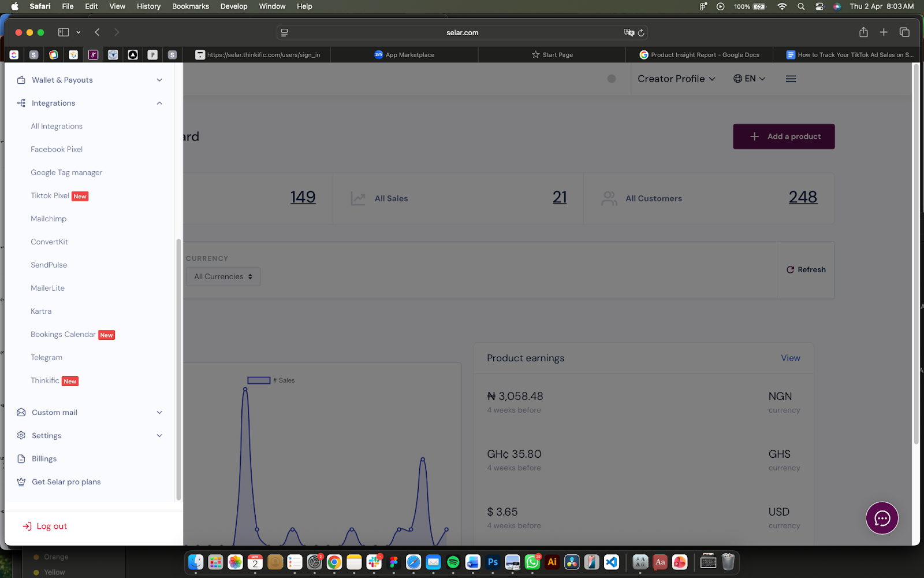
Task: Toggle the Safari sidebar button
Action: pos(64,32)
